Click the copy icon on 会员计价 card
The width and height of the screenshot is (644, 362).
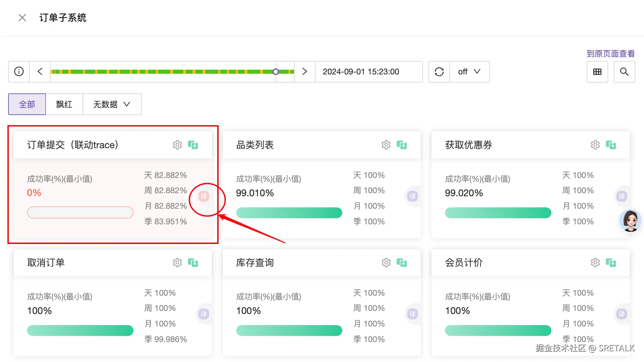click(x=611, y=262)
